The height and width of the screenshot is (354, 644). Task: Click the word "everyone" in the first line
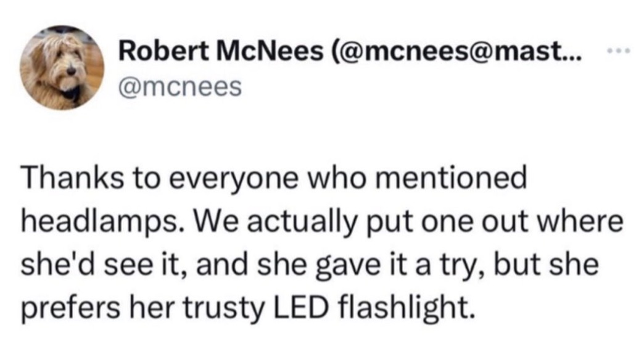(x=229, y=178)
